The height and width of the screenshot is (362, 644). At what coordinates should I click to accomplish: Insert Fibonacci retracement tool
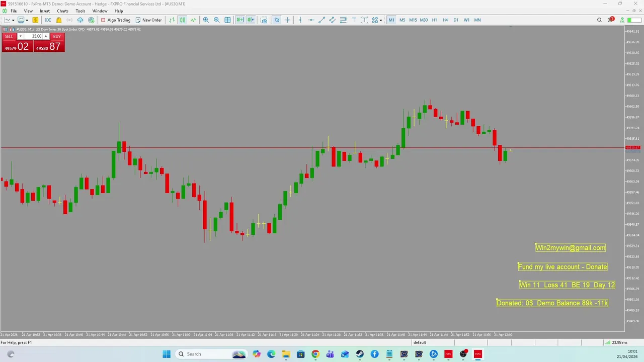point(343,20)
